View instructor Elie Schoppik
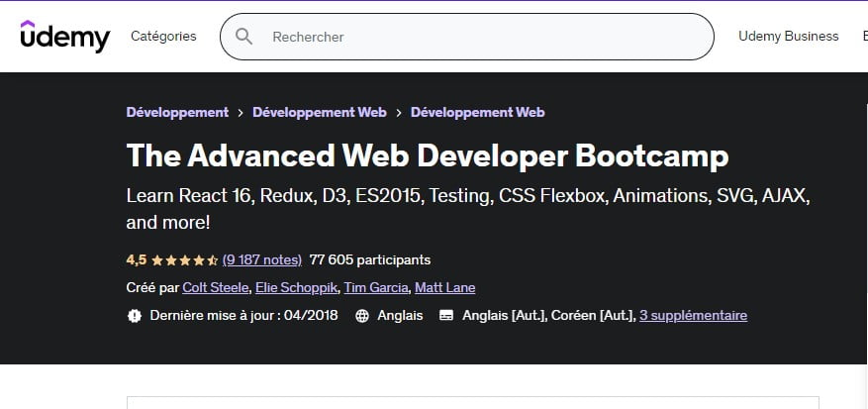Image resolution: width=868 pixels, height=409 pixels. point(296,287)
